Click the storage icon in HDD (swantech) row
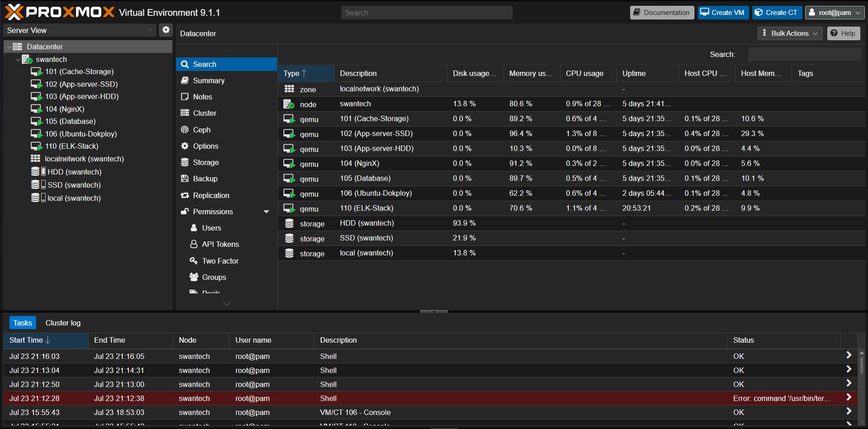Image resolution: width=868 pixels, height=429 pixels. point(289,223)
